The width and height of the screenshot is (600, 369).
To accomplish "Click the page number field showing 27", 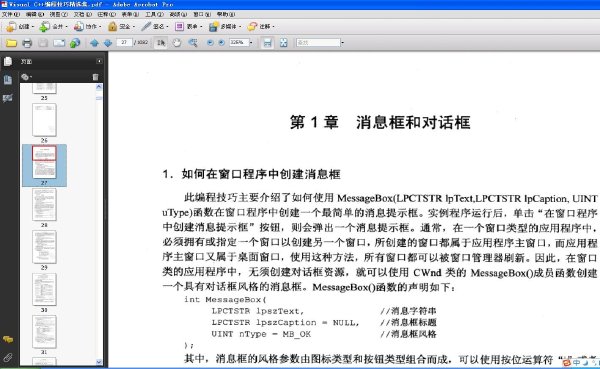I will pos(124,42).
